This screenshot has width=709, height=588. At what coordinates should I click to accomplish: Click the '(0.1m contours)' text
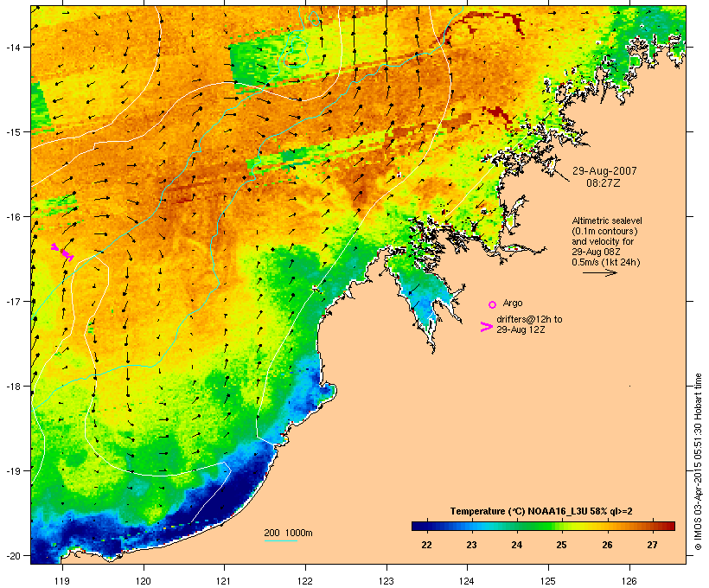[x=605, y=231]
